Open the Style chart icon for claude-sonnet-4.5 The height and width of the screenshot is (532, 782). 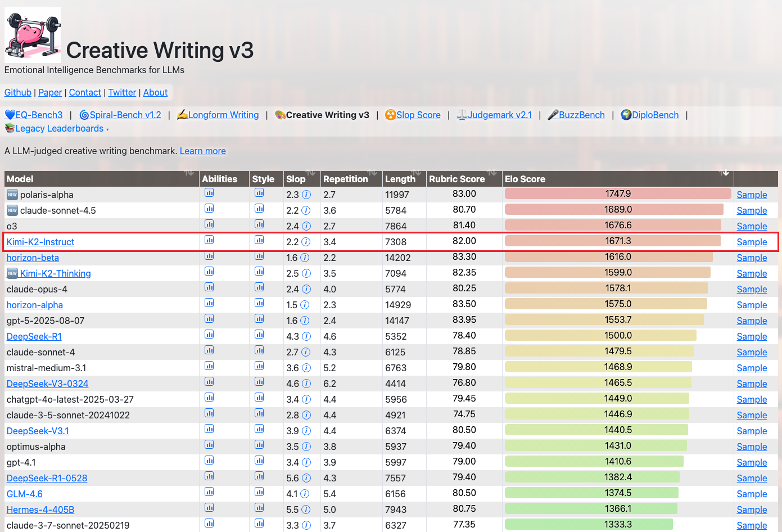click(x=259, y=209)
